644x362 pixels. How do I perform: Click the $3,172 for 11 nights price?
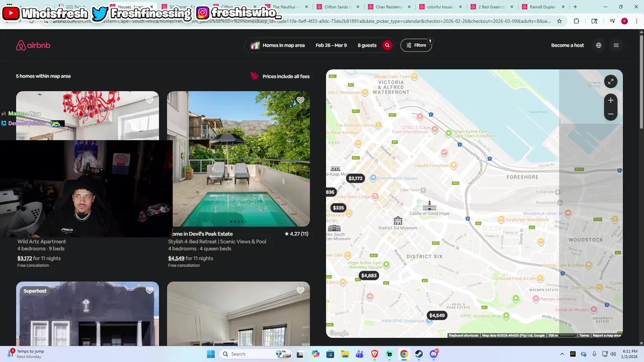39,258
